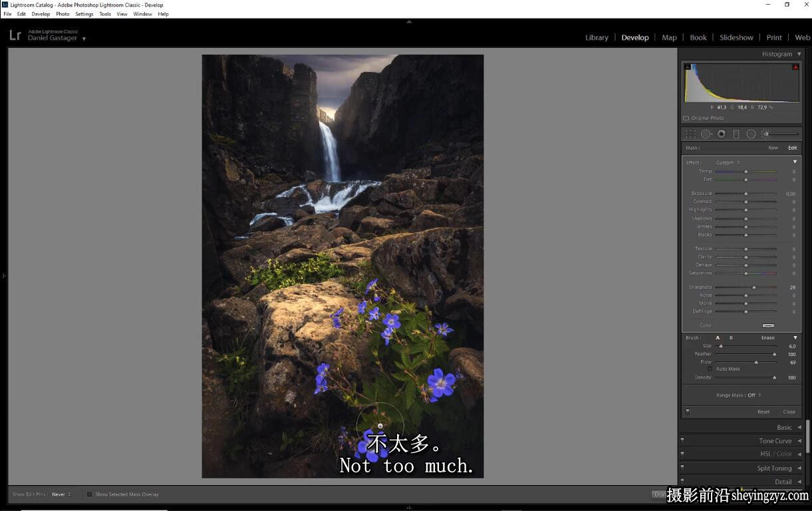Click the brush Size slider
The image size is (812, 511).
(745, 346)
